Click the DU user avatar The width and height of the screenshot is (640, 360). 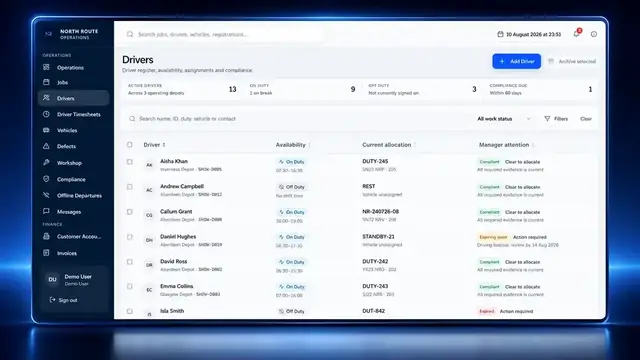52,280
